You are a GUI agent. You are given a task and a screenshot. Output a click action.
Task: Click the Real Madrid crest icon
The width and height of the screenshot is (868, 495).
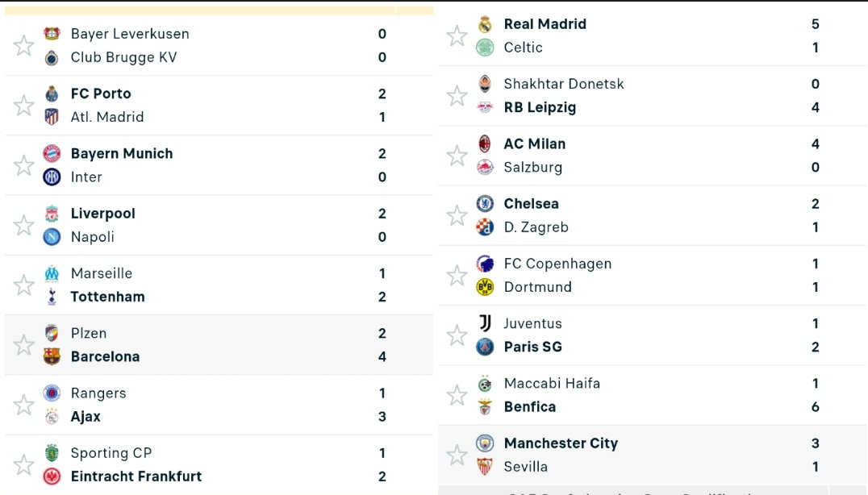[x=485, y=23]
